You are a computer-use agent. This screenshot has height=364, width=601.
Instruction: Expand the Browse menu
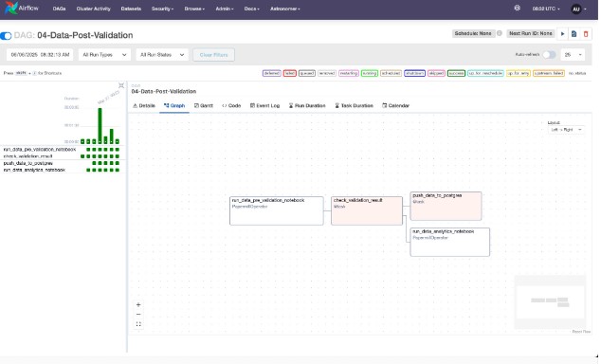pyautogui.click(x=194, y=9)
